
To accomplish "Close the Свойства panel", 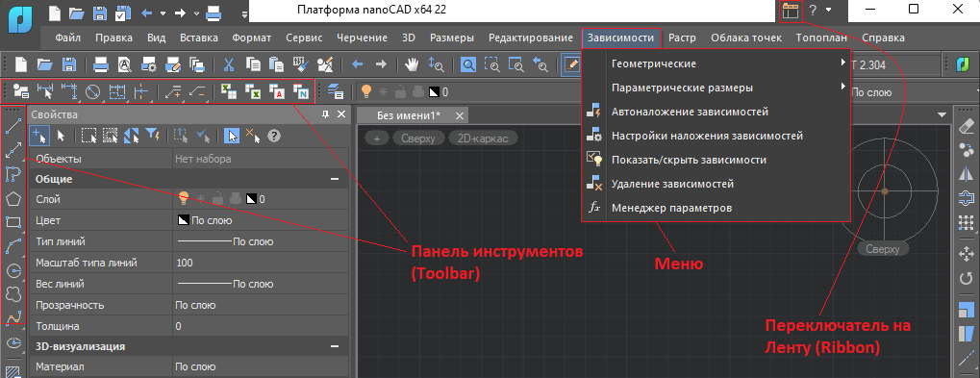I will [x=341, y=113].
